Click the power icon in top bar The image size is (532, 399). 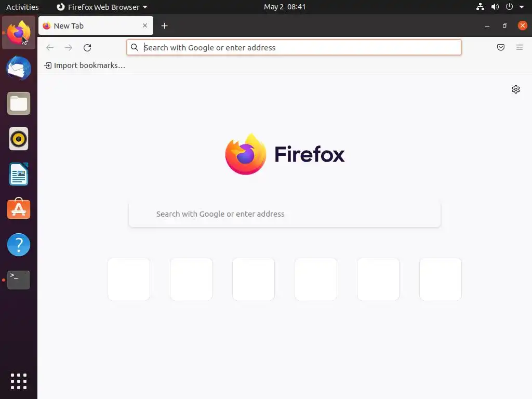509,7
